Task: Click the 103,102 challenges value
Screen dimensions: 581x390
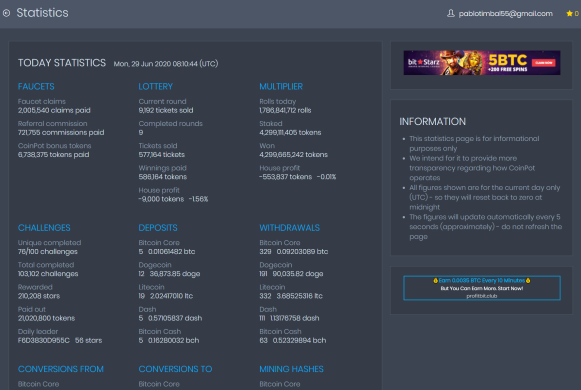Action: [x=48, y=274]
